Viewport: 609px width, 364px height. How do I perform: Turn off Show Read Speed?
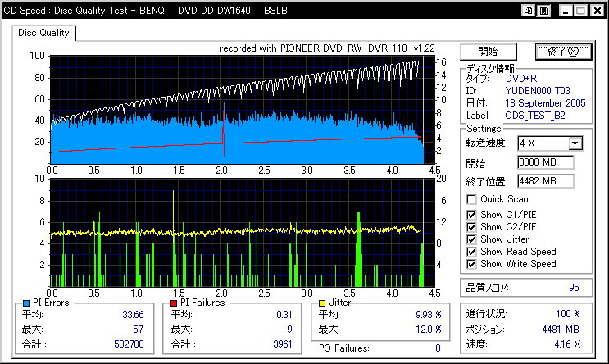click(x=471, y=252)
